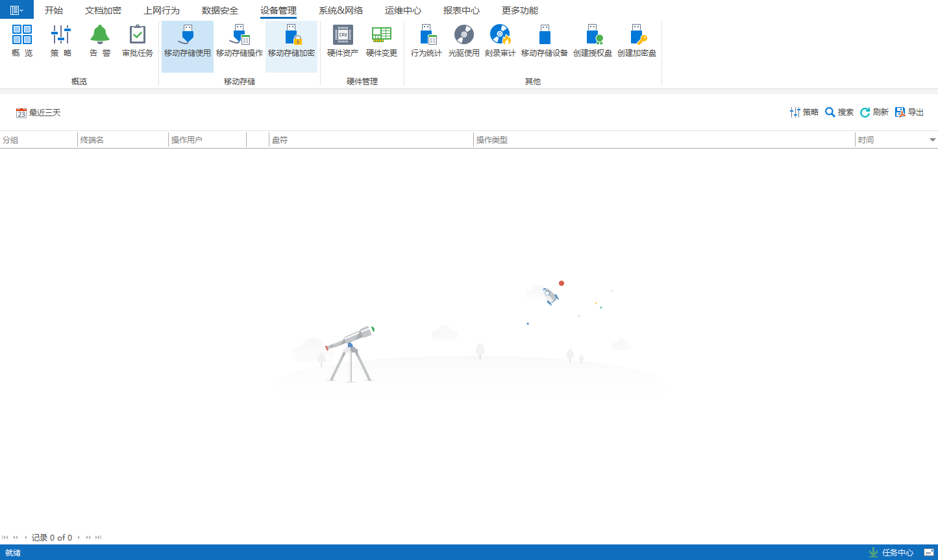This screenshot has height=560, width=938.
Task: Click the 操作类型 column header
Action: (664, 140)
